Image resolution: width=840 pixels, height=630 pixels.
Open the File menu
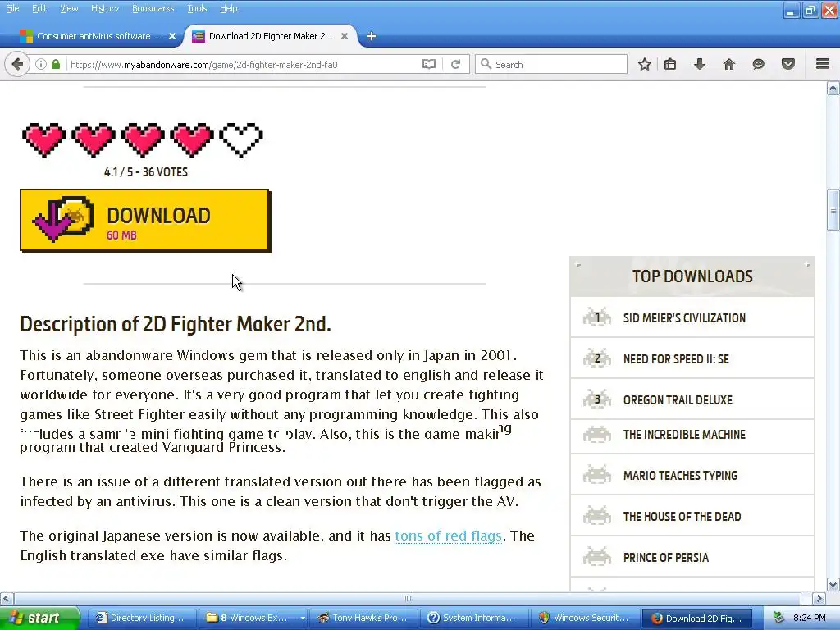[12, 8]
